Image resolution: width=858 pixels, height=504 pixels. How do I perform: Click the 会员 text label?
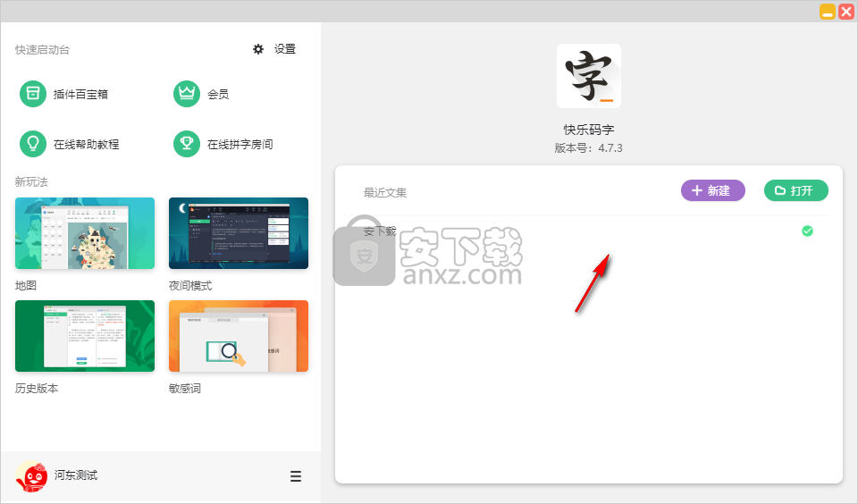coord(218,94)
